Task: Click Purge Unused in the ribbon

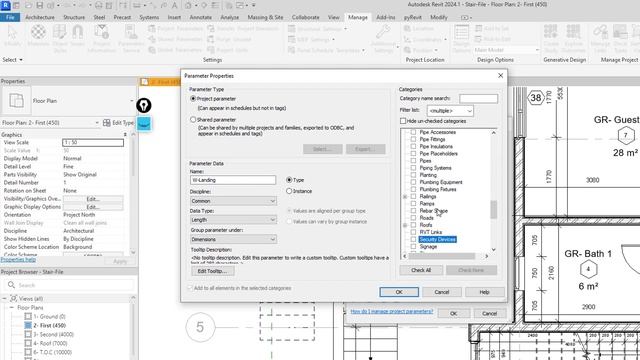Action: tap(228, 39)
